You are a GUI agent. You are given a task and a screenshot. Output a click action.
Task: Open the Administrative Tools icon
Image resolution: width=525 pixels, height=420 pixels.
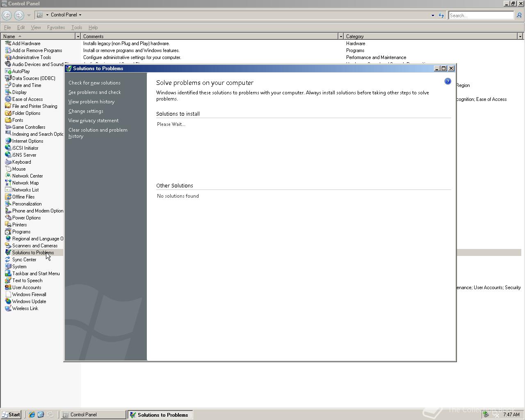pos(8,57)
